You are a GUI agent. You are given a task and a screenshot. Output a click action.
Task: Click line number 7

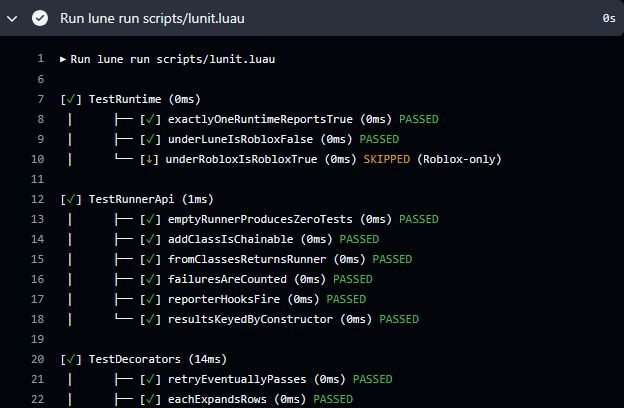[41, 99]
